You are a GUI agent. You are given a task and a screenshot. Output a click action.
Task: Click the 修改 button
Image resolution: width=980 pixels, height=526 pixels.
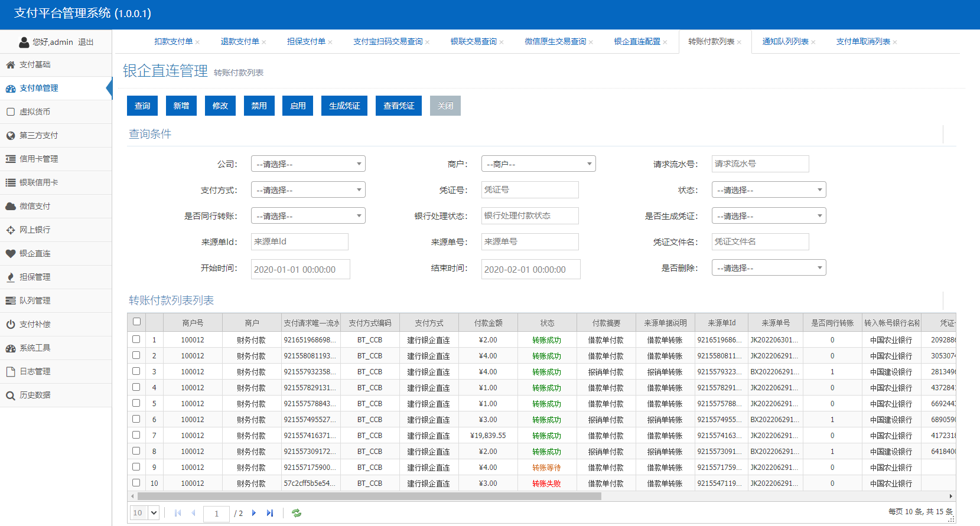pos(220,106)
